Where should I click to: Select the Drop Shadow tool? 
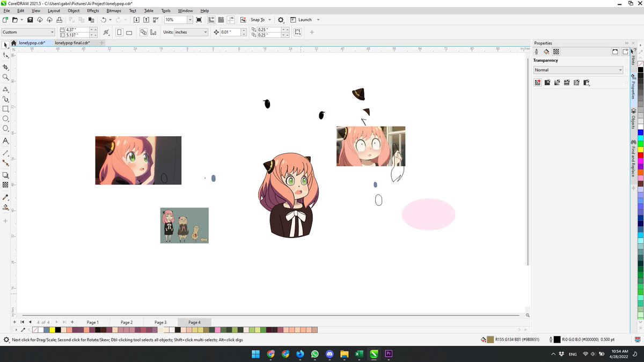(x=5, y=175)
